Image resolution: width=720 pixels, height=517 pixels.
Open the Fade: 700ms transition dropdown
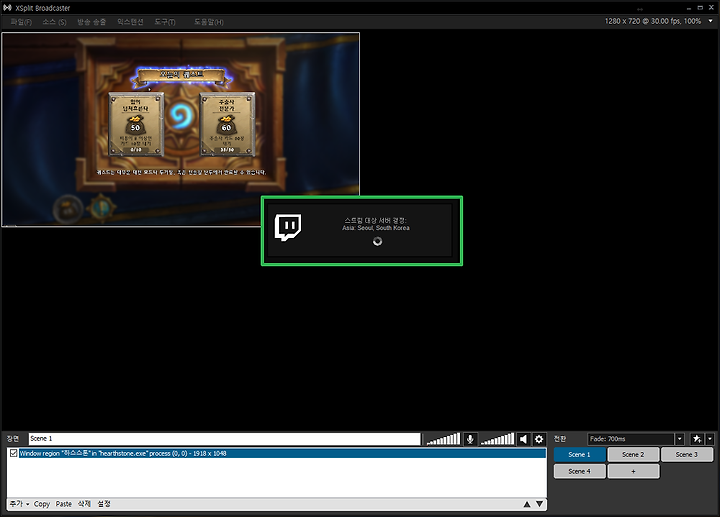pyautogui.click(x=631, y=439)
